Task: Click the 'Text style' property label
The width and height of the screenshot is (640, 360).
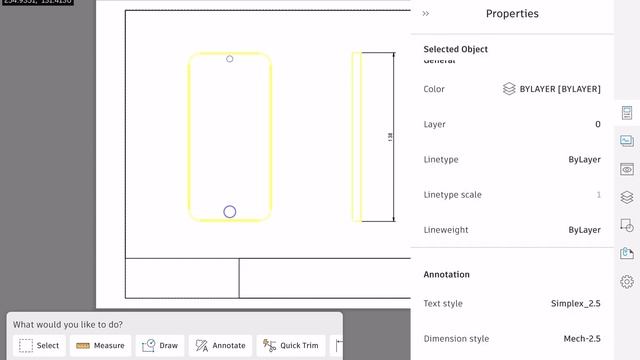Action: (x=443, y=303)
